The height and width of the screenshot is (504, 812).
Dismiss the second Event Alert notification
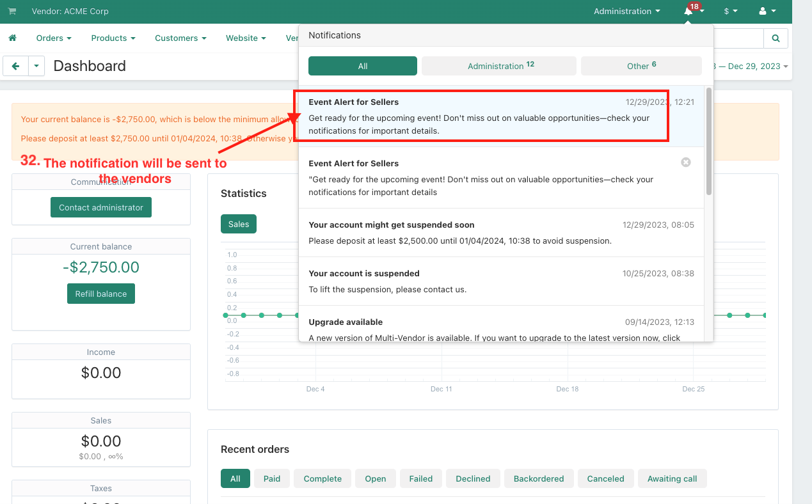pos(685,162)
